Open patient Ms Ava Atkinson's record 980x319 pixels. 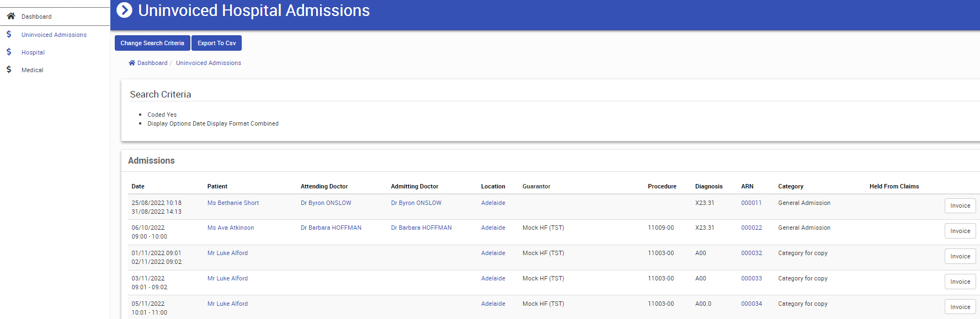coord(231,228)
